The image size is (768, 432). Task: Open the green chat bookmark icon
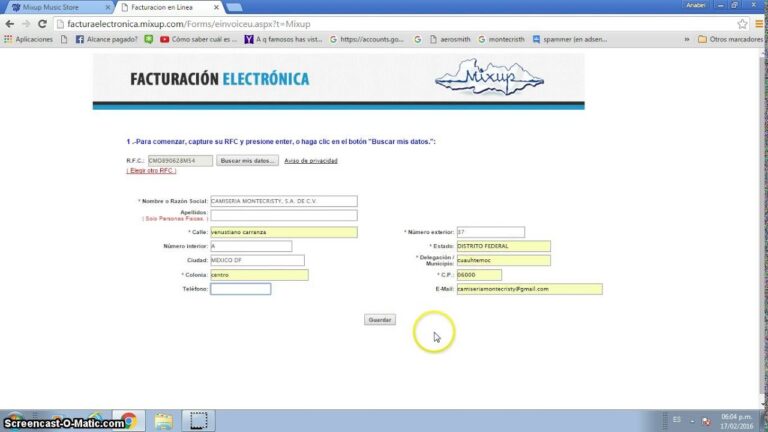tap(149, 39)
